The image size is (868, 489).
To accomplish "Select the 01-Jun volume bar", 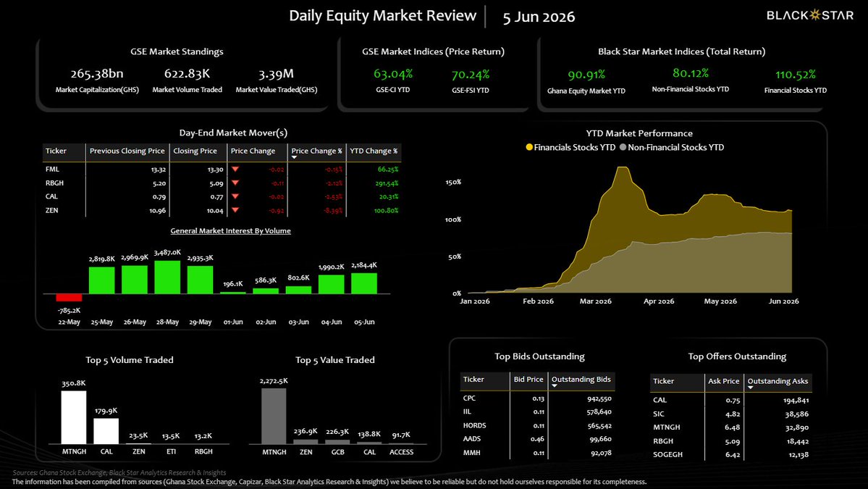I will (233, 293).
